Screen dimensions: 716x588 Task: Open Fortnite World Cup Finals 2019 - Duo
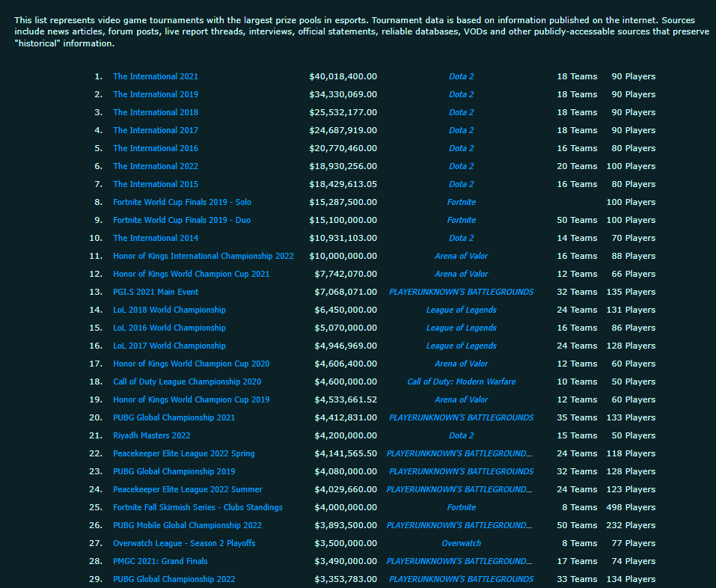[182, 220]
